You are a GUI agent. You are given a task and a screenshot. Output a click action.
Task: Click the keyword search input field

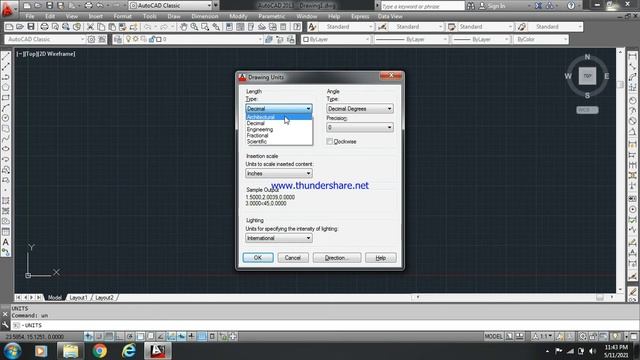[x=422, y=6]
